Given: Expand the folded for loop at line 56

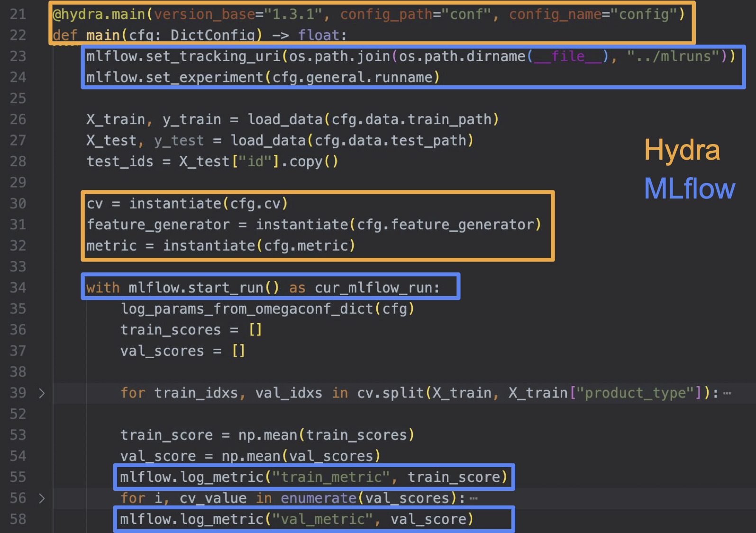Looking at the screenshot, I should tap(42, 498).
